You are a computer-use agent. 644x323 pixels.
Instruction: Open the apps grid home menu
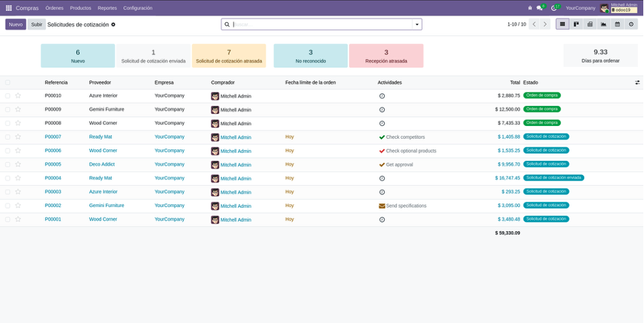(x=9, y=8)
